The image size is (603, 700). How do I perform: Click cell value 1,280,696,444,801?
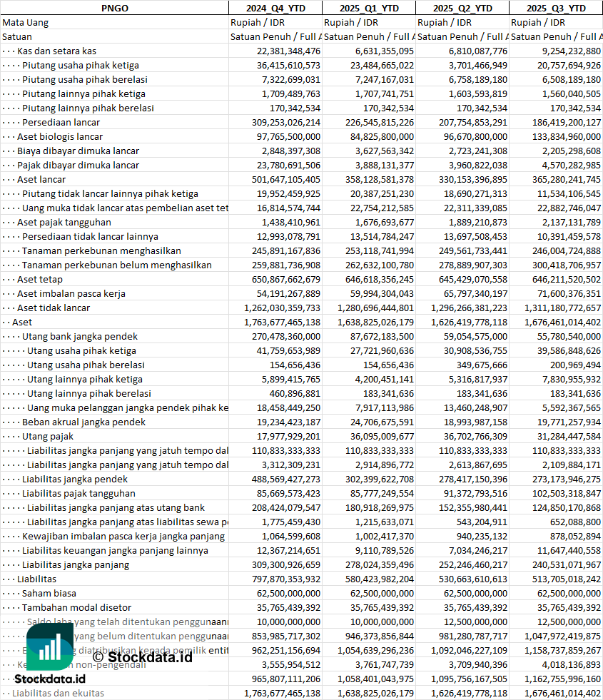[376, 308]
